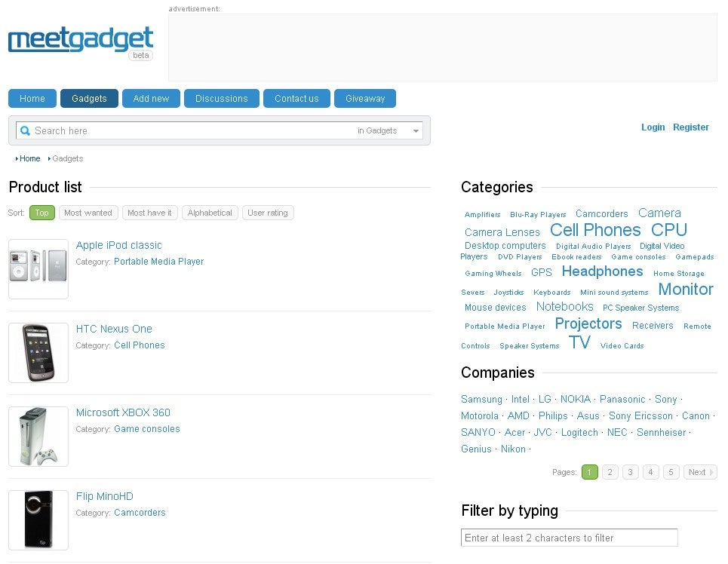Select the Video Cards category tag
The width and height of the screenshot is (728, 564).
[622, 346]
